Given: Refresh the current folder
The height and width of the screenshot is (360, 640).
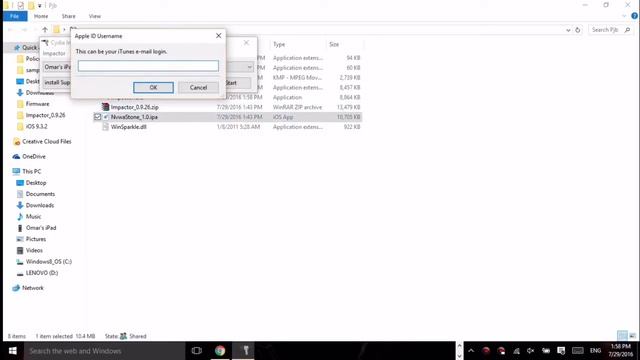Looking at the screenshot, I should point(577,30).
